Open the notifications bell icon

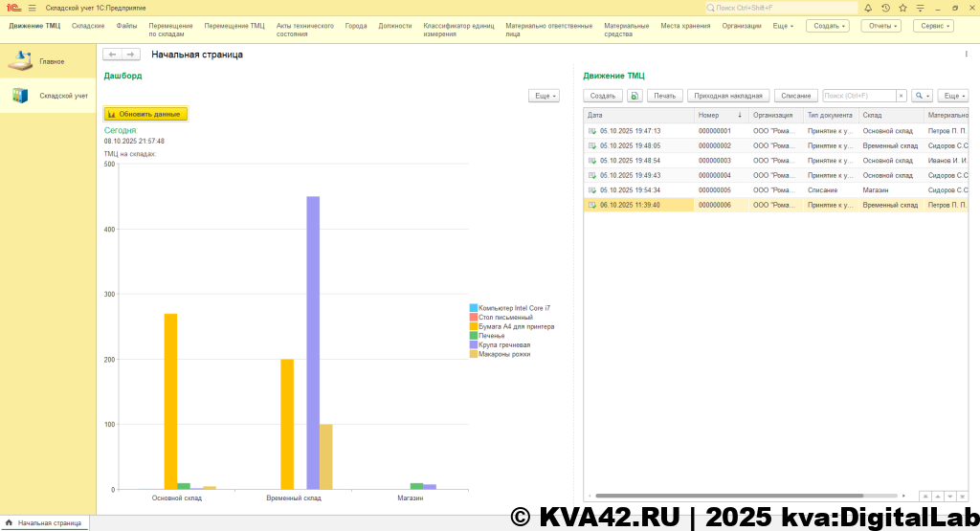868,8
